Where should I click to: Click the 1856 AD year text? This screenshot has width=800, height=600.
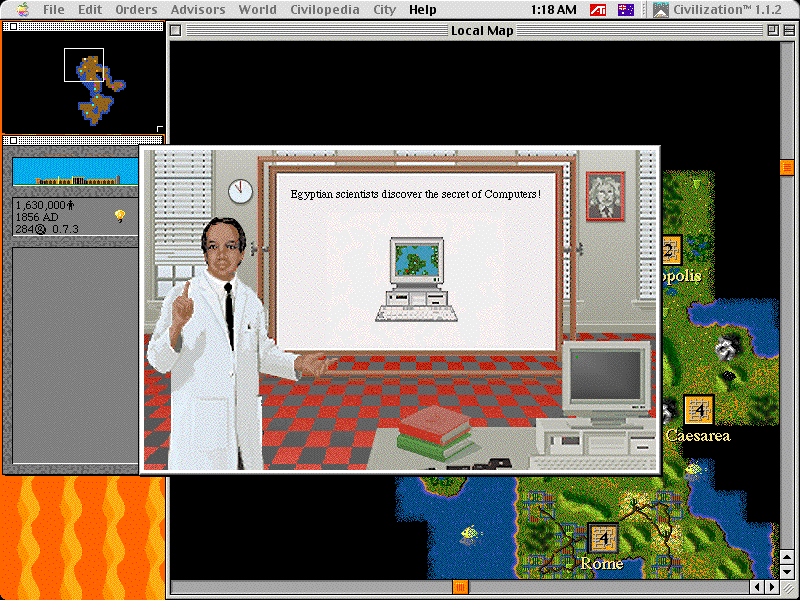tap(37, 217)
